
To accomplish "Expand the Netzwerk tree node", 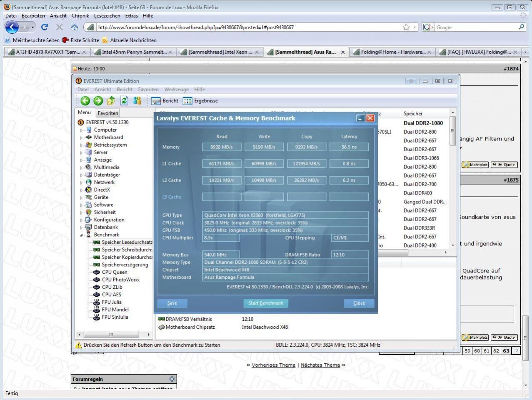I will 82,182.
